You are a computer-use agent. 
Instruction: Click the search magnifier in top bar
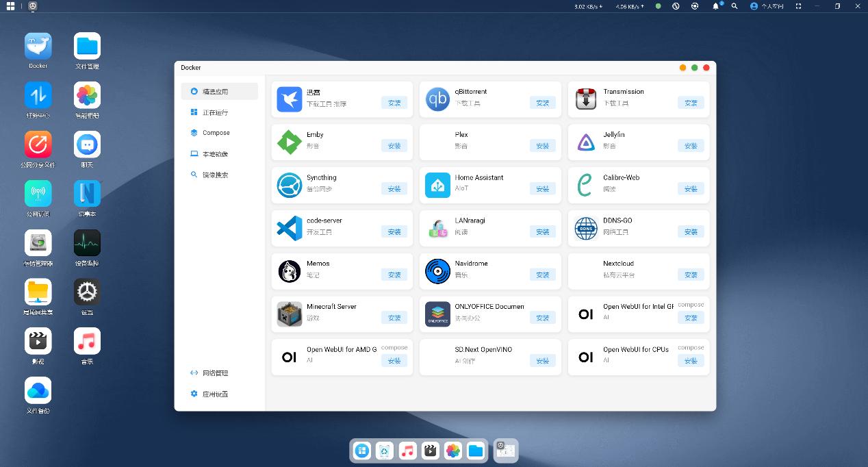[x=735, y=6]
